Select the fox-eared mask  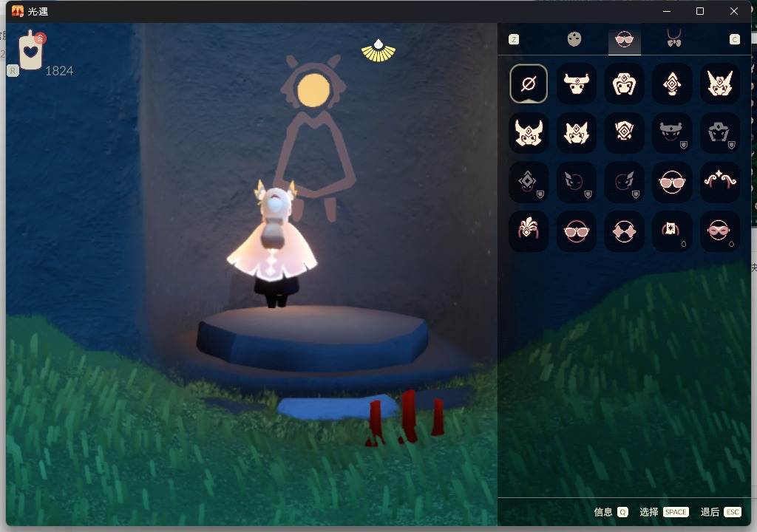577,133
